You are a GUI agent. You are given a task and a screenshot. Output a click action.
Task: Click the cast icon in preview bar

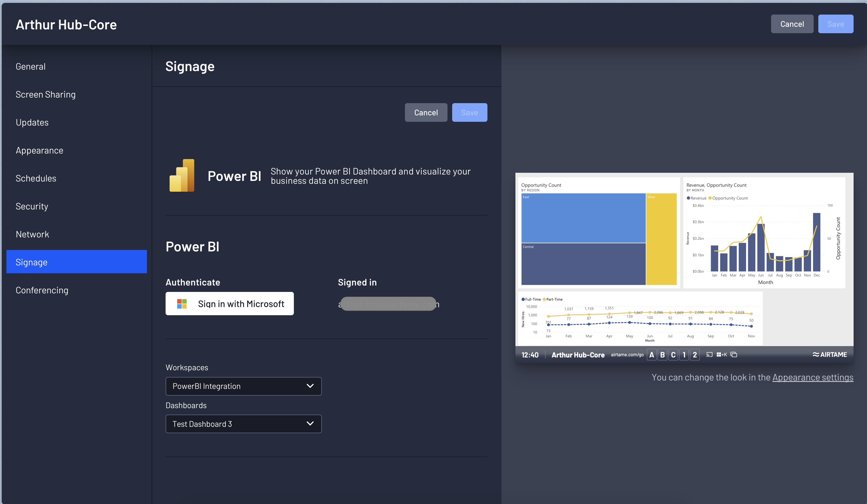[709, 355]
